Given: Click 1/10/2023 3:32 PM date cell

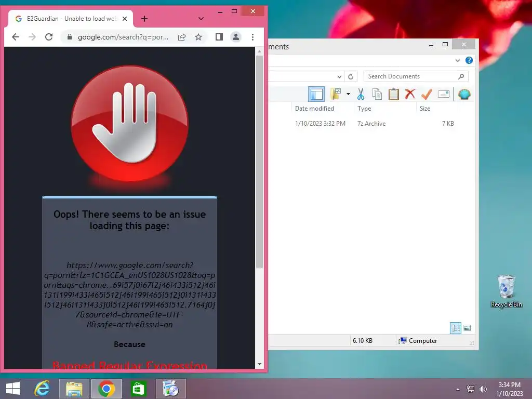Looking at the screenshot, I should pos(320,124).
